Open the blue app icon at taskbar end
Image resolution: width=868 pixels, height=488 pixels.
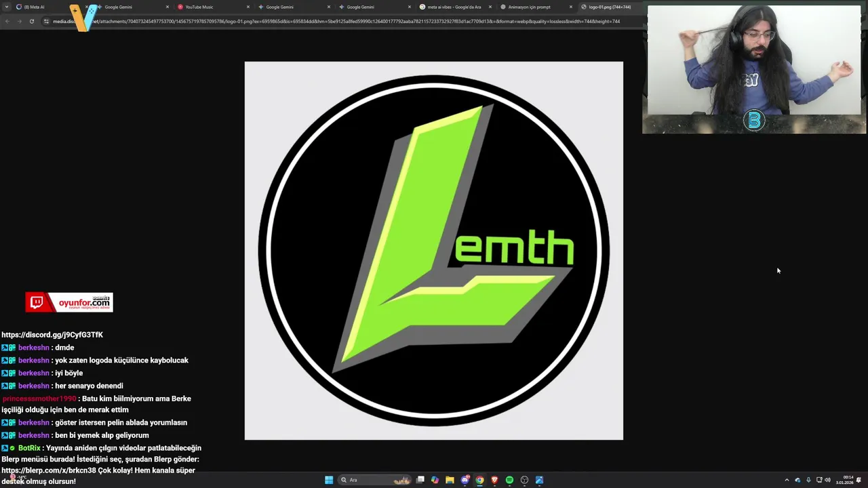point(539,480)
